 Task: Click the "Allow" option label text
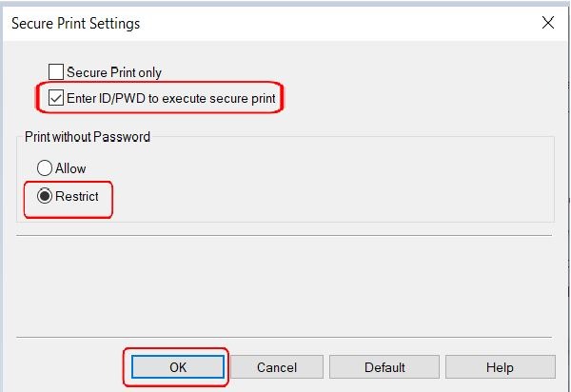pos(70,168)
